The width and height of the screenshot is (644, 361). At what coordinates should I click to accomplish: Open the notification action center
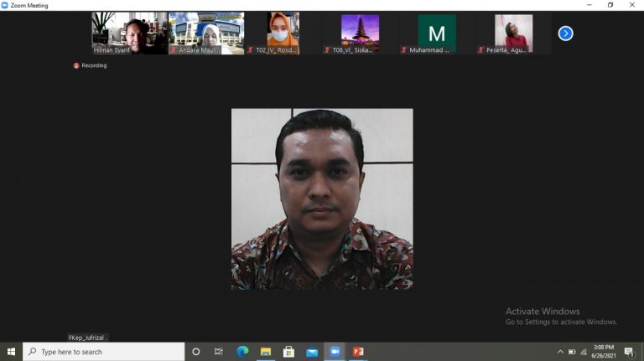tap(629, 352)
